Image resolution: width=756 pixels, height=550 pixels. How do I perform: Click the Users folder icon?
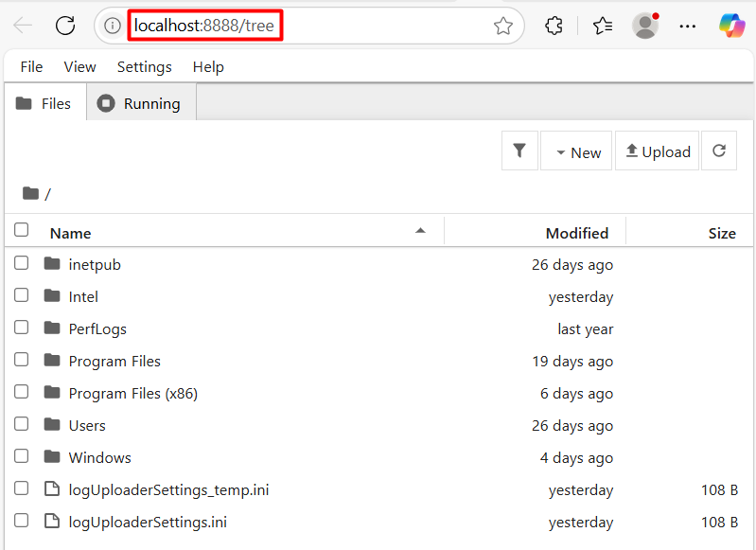pyautogui.click(x=52, y=424)
